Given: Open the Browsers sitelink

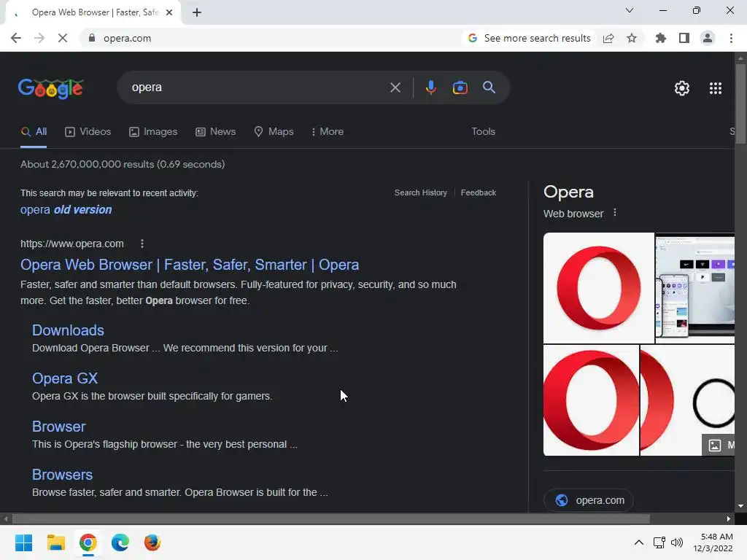Looking at the screenshot, I should [63, 475].
